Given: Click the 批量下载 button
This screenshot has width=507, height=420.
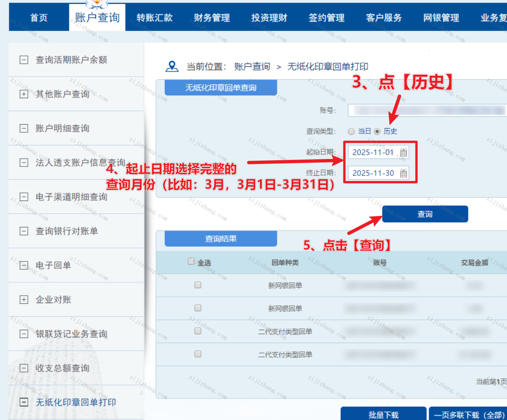Looking at the screenshot, I should coord(383,414).
